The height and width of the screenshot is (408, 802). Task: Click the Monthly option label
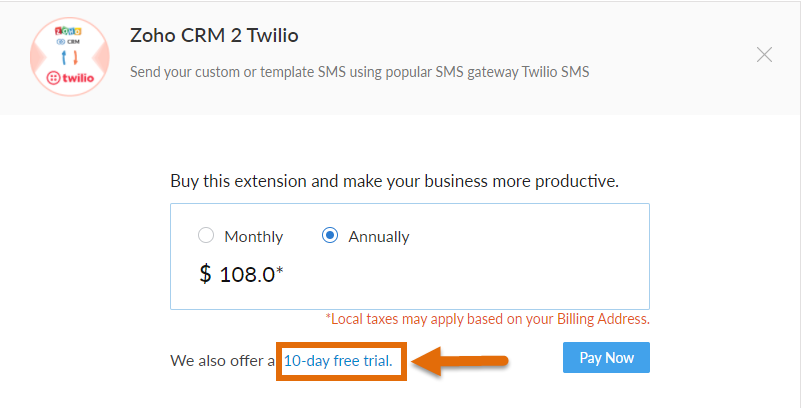coord(254,237)
